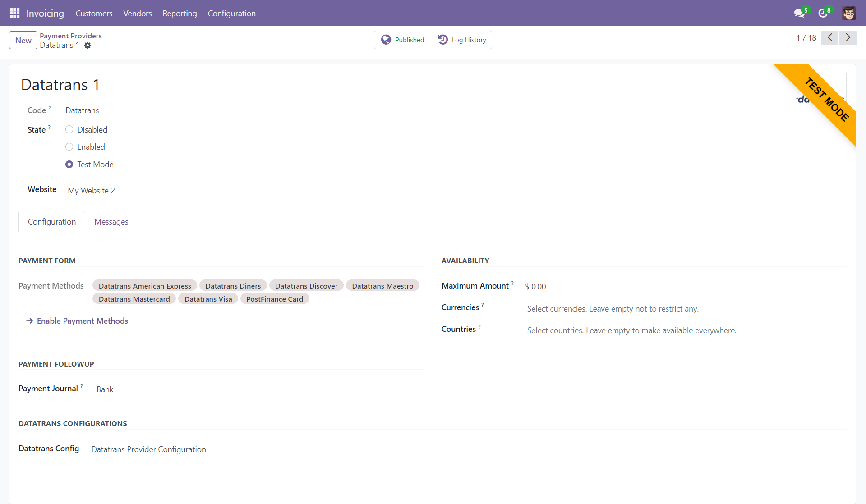Select the Enabled state radio button

[x=69, y=147]
